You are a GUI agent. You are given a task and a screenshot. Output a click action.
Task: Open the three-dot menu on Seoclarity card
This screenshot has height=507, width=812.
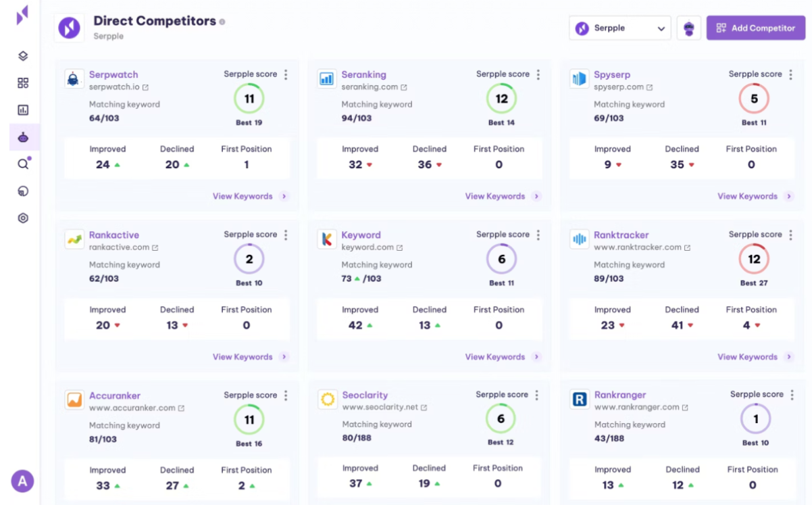tap(538, 395)
